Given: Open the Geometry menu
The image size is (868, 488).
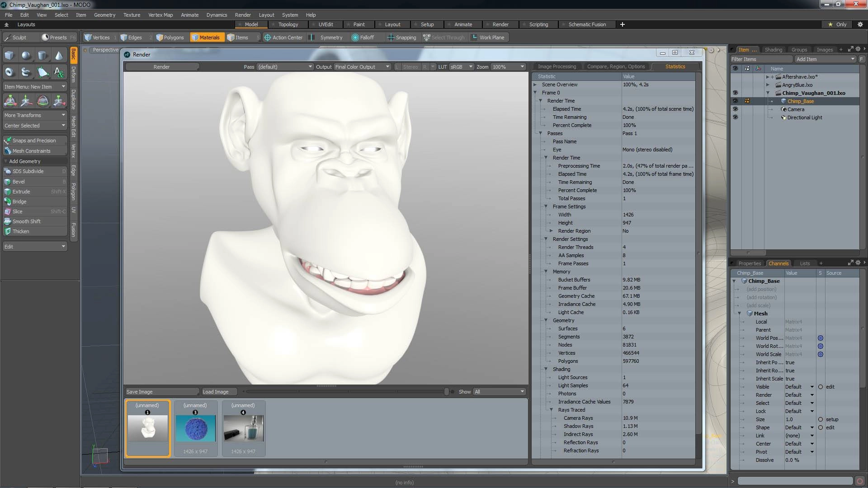Looking at the screenshot, I should tap(104, 15).
